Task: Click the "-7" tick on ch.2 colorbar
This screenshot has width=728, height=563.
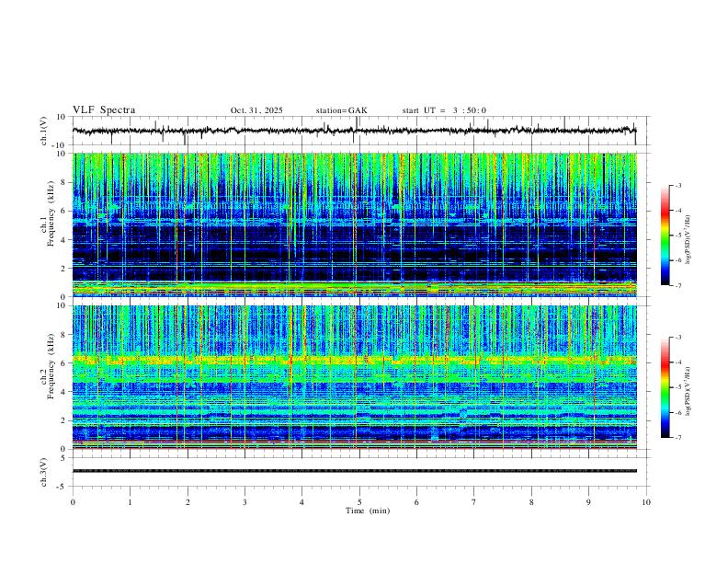Action: pos(678,438)
